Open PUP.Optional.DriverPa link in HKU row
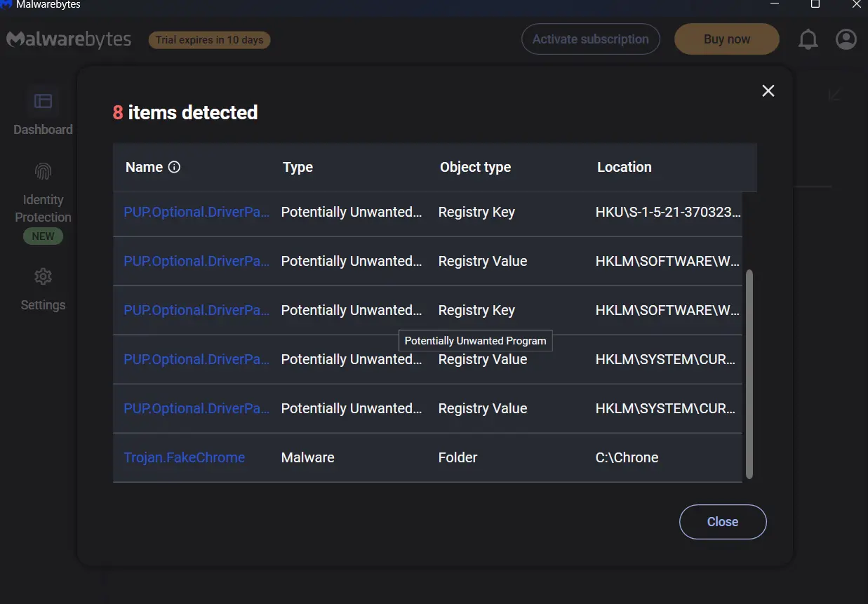The height and width of the screenshot is (604, 868). click(x=196, y=212)
